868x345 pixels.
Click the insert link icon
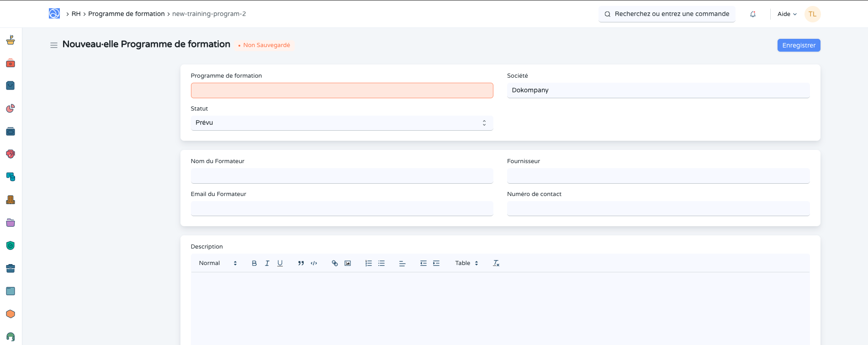(335, 263)
